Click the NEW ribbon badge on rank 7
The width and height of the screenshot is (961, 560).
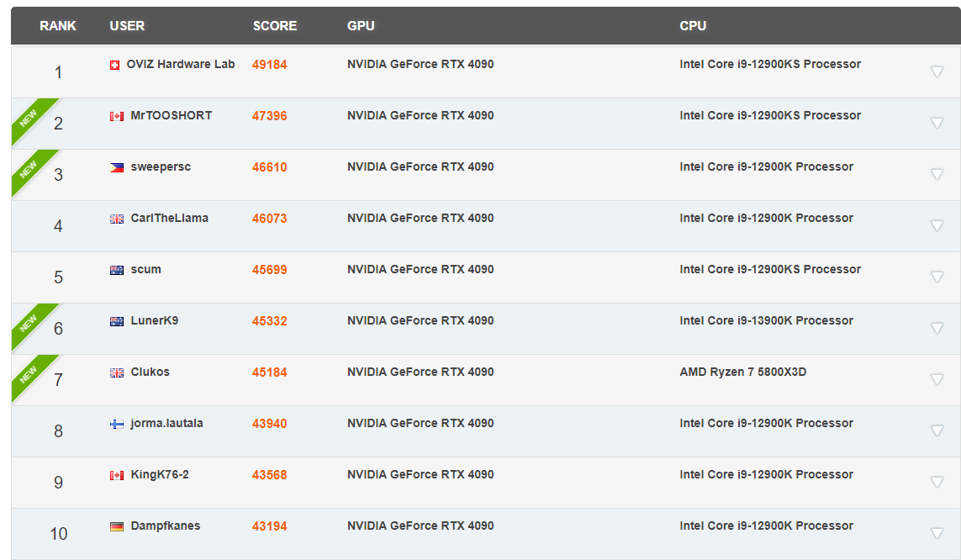click(x=29, y=373)
